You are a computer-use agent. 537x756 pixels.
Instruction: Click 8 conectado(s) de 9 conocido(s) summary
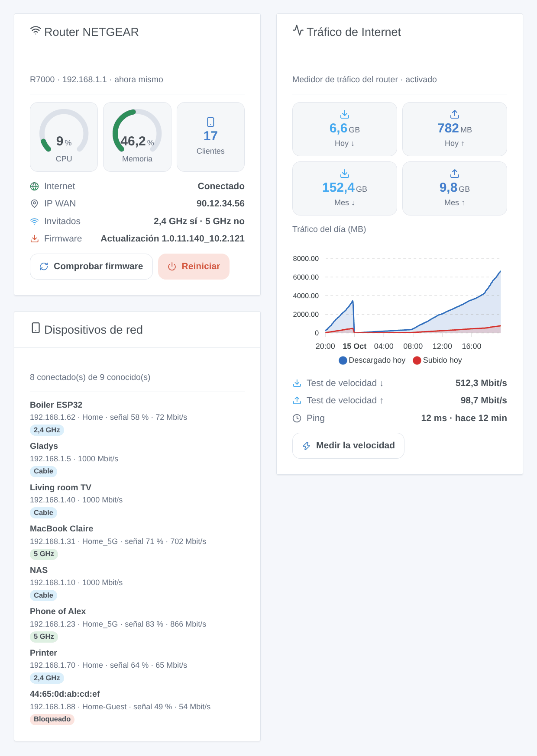pyautogui.click(x=90, y=377)
